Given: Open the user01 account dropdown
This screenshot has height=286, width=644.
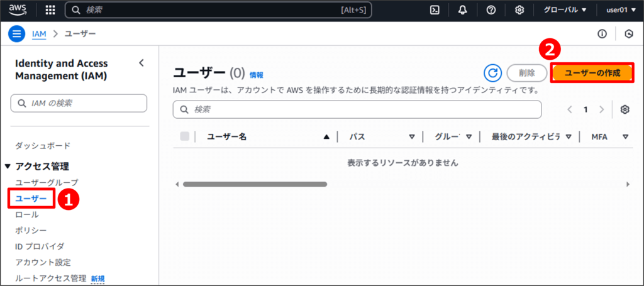Looking at the screenshot, I should 621,10.
